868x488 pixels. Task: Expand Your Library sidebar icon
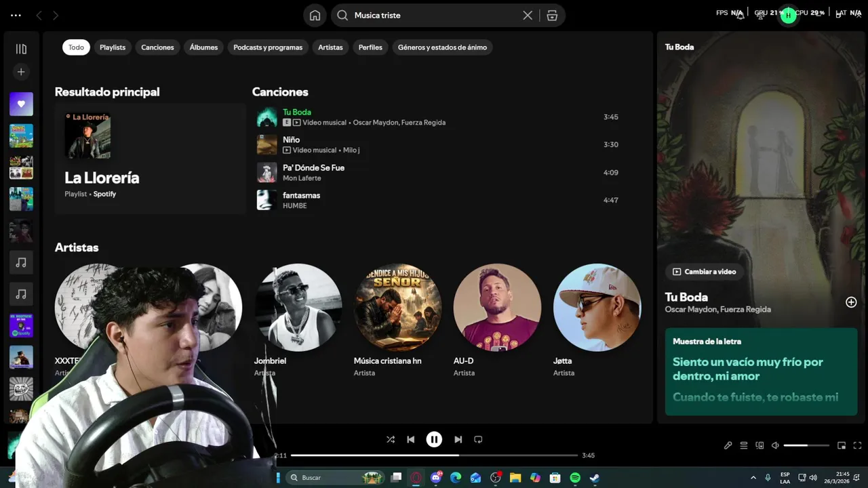pyautogui.click(x=21, y=49)
